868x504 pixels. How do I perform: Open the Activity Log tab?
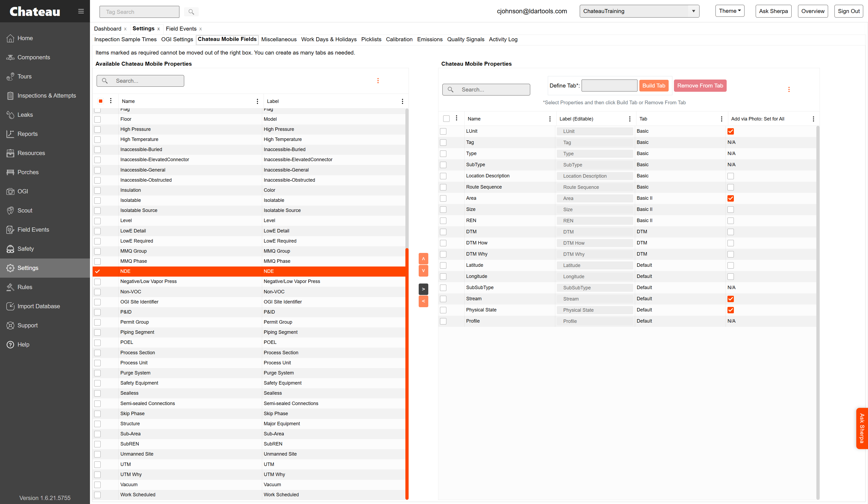point(503,39)
